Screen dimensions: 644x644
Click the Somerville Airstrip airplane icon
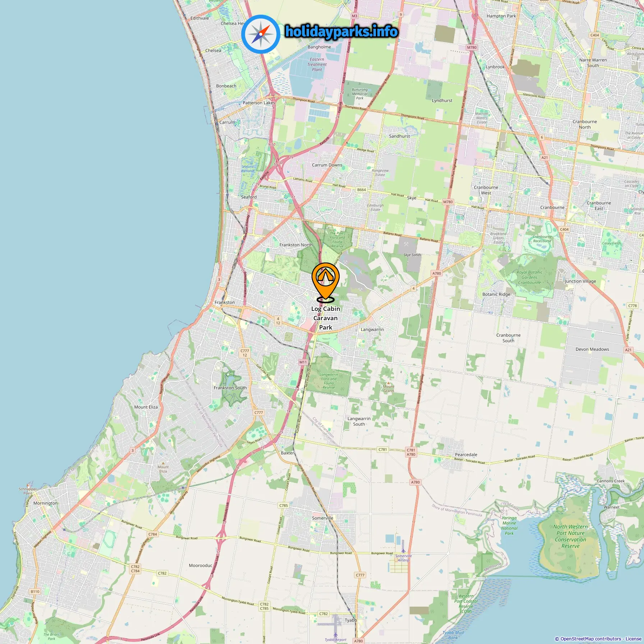403,550
